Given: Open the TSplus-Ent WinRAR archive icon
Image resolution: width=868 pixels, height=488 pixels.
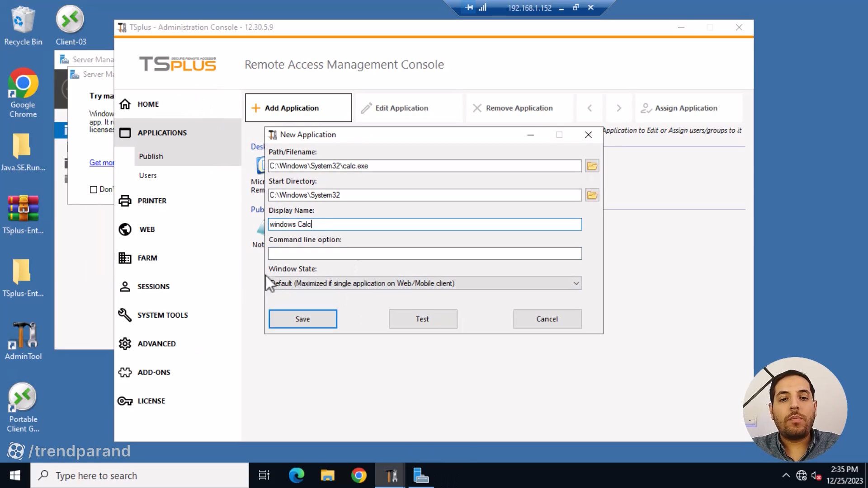Looking at the screenshot, I should coord(23,215).
